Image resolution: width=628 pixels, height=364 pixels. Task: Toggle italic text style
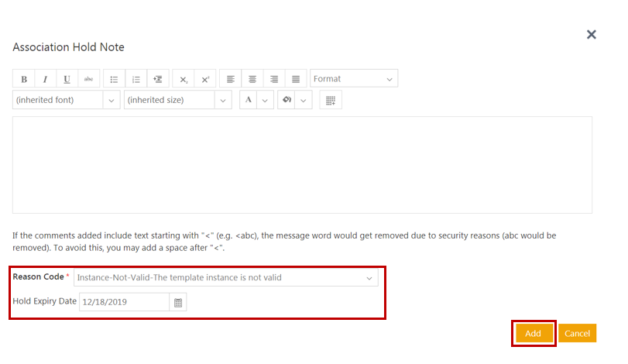point(45,79)
